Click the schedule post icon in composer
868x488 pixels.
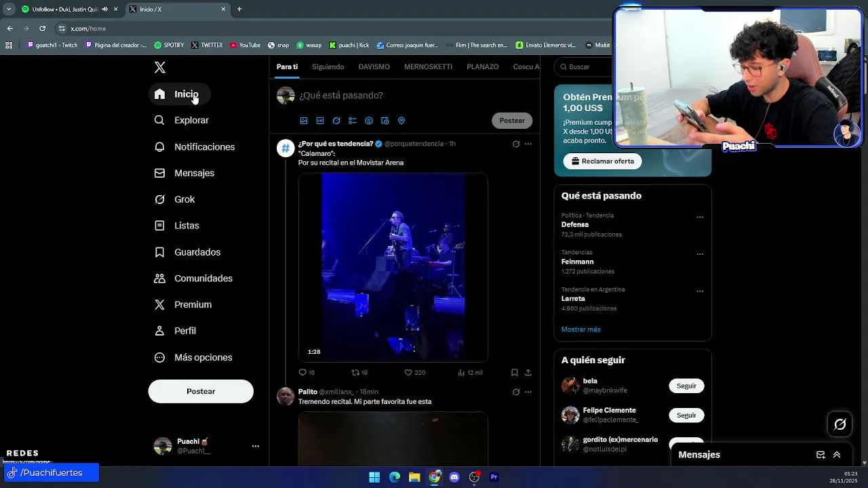(385, 121)
